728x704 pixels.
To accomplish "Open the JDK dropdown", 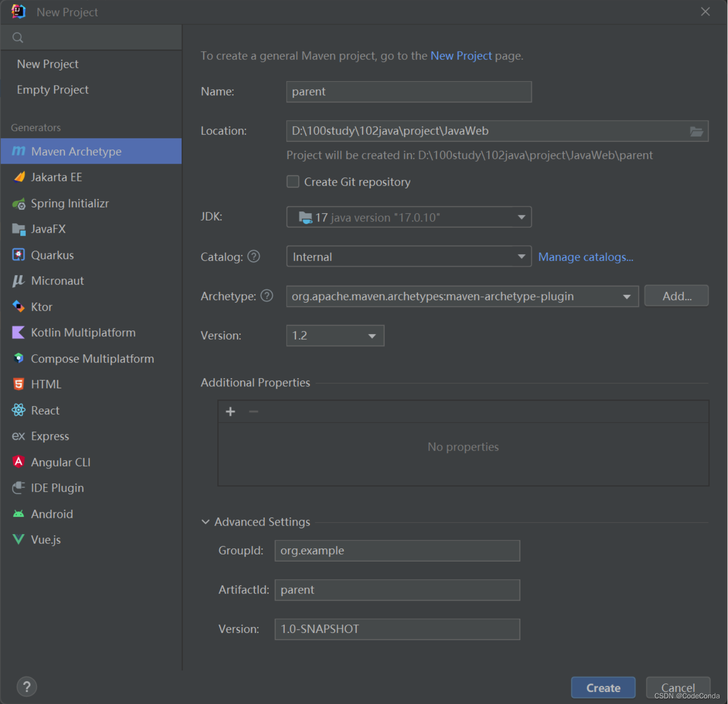I will coord(409,217).
